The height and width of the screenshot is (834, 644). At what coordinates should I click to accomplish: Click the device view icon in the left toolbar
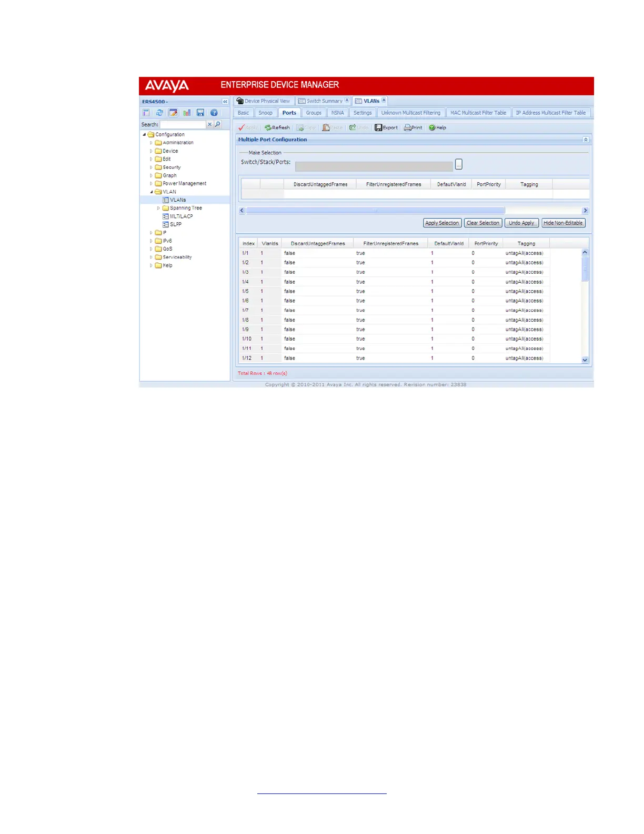[146, 113]
